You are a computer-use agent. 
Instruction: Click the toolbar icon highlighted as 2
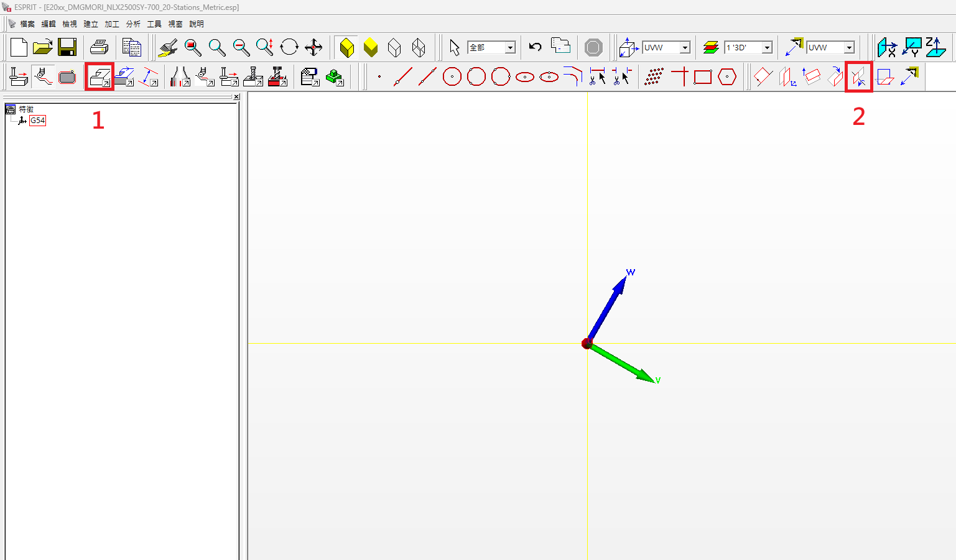(x=858, y=77)
